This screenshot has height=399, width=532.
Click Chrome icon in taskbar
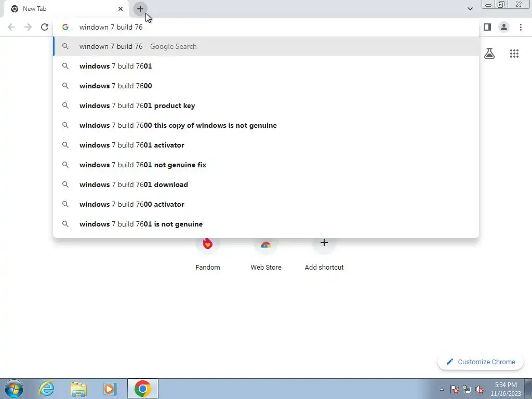click(142, 389)
